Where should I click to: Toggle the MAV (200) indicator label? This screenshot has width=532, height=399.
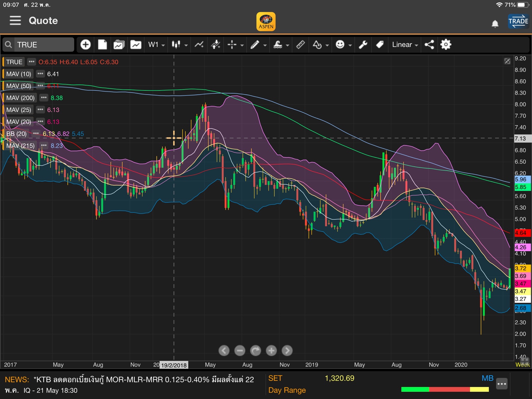[x=20, y=98]
